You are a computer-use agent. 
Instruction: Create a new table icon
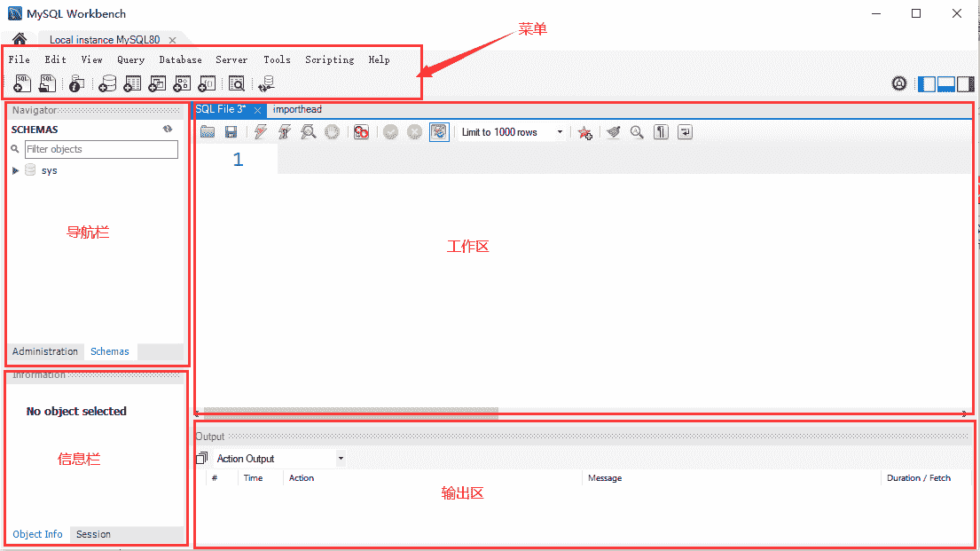click(132, 83)
